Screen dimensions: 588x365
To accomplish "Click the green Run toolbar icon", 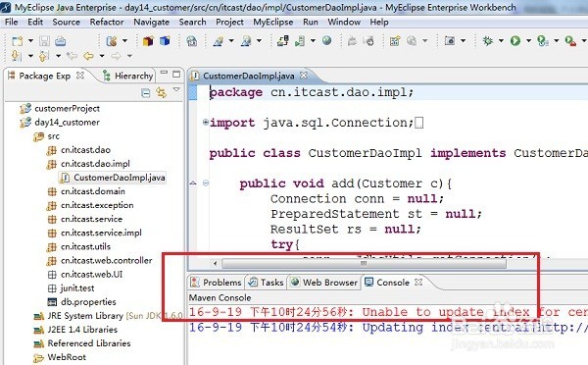I will coord(515,40).
